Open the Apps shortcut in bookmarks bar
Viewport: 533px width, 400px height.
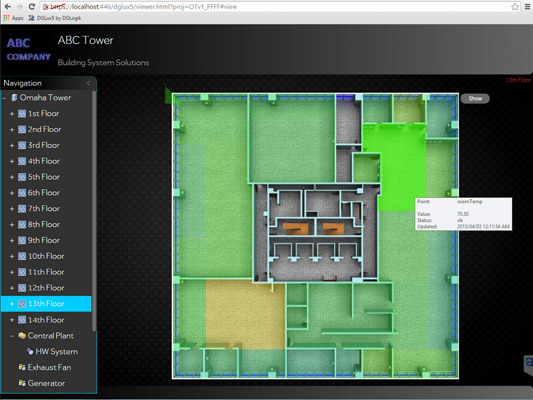click(13, 18)
